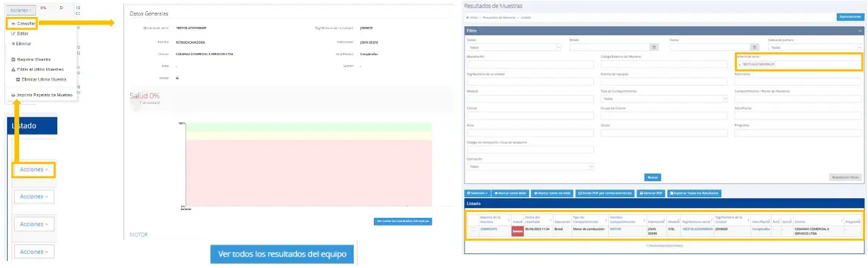Click the Buscar button

[653, 177]
